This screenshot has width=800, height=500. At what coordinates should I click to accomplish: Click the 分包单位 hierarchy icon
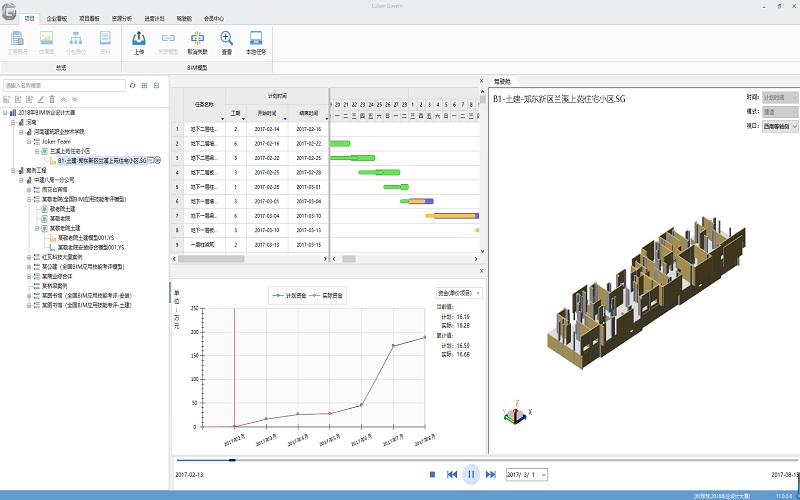pyautogui.click(x=76, y=38)
